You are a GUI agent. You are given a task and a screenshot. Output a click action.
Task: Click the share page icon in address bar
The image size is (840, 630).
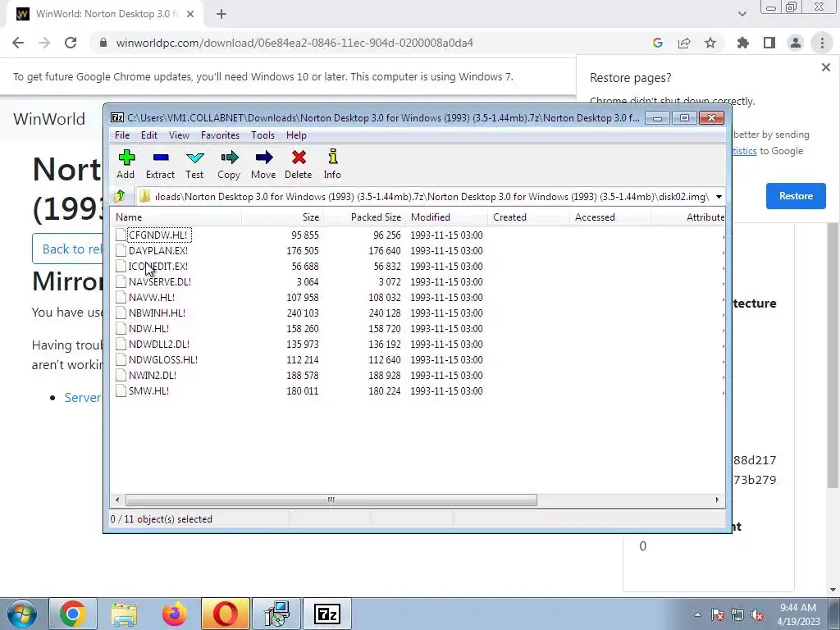click(684, 43)
